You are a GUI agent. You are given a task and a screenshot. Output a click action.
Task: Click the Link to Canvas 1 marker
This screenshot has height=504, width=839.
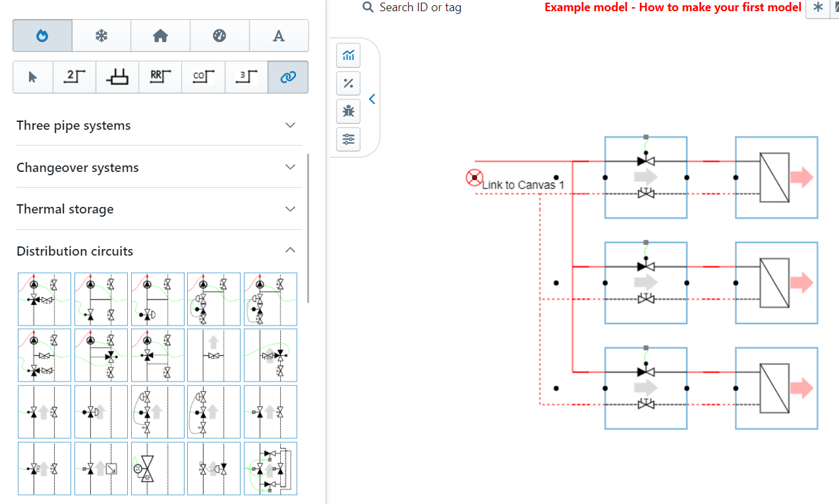click(474, 177)
